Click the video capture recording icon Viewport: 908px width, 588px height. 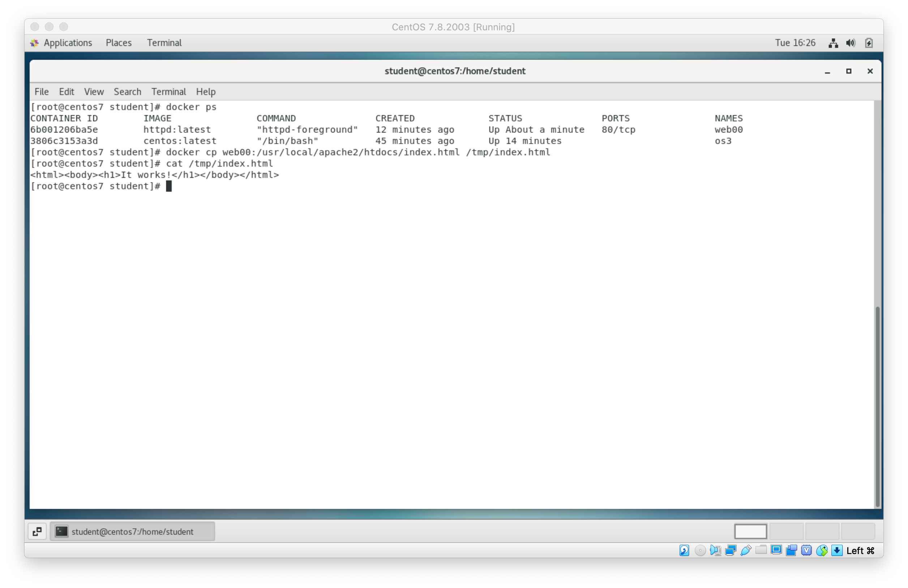click(791, 550)
